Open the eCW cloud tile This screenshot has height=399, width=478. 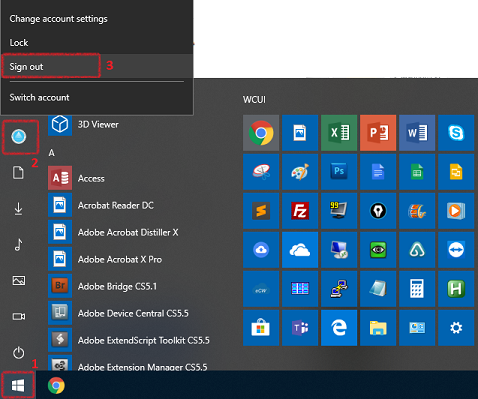[261, 289]
